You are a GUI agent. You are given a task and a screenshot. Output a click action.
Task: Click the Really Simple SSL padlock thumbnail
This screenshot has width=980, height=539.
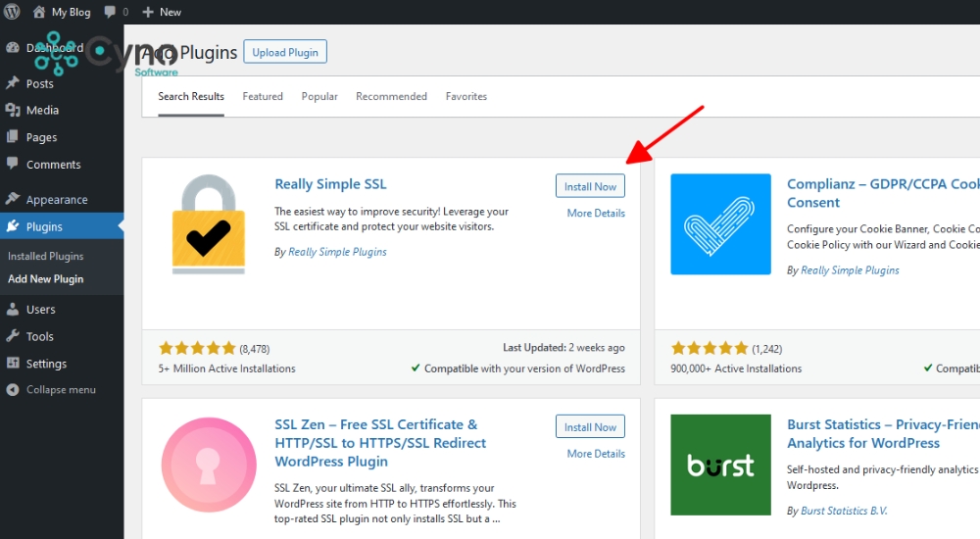pyautogui.click(x=208, y=223)
